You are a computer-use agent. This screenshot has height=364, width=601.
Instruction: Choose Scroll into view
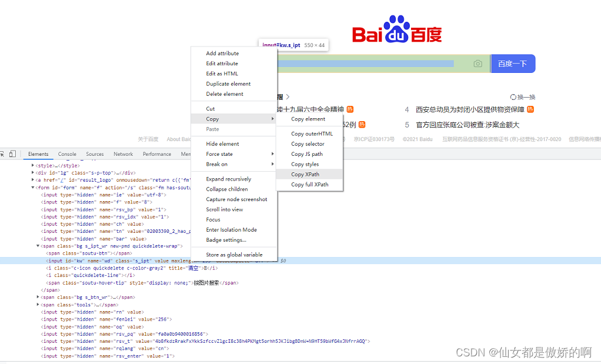coord(234,209)
